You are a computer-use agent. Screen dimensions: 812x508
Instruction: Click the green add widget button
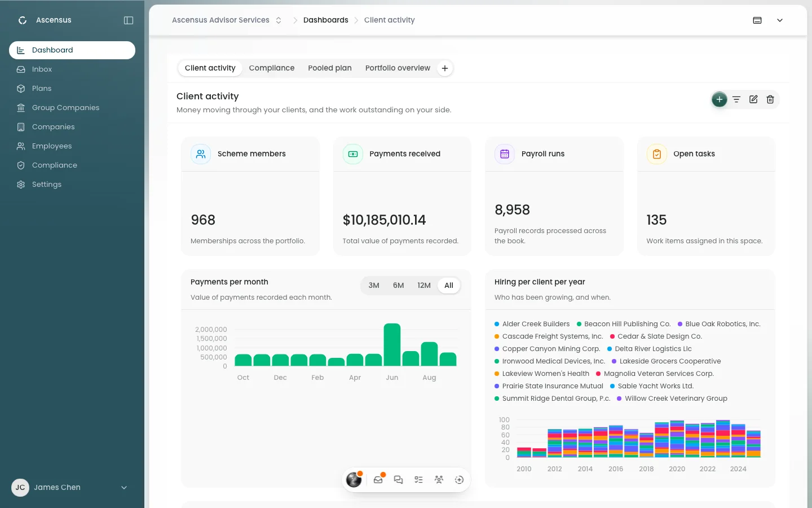719,99
